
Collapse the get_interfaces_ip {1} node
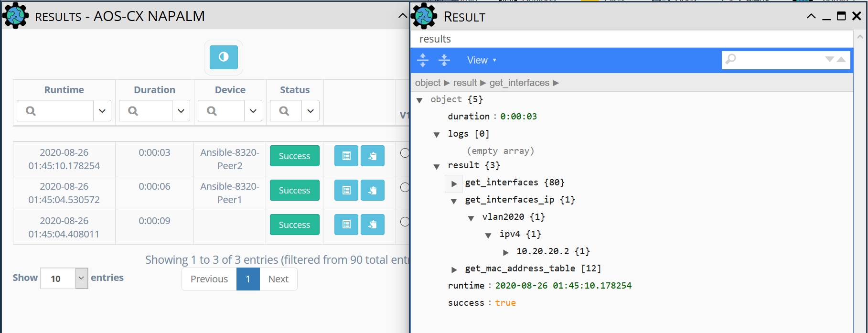454,201
